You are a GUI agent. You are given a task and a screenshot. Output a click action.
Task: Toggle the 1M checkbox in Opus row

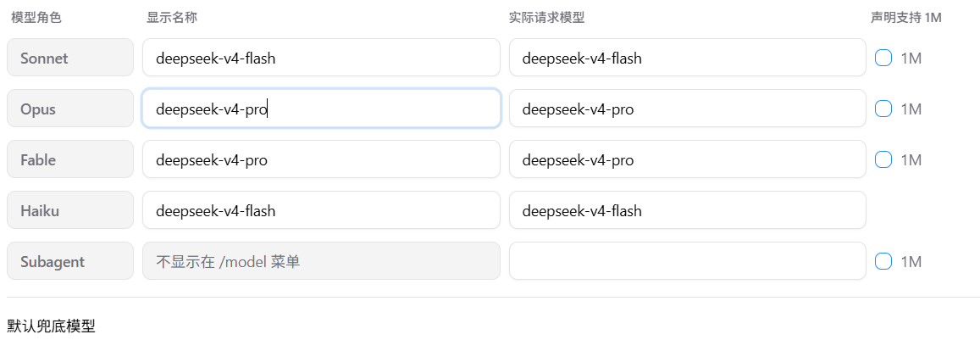point(883,109)
